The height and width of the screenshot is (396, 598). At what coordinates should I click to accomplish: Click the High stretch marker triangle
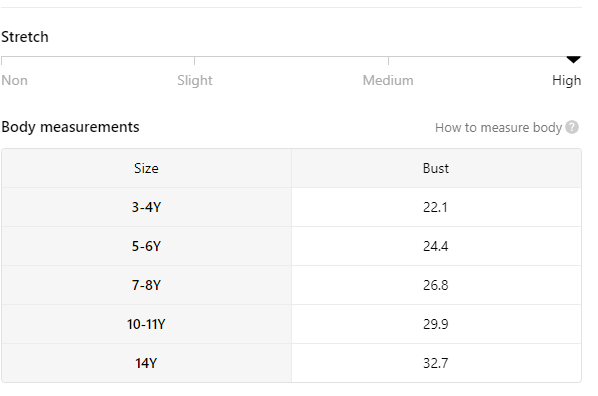pos(573,60)
